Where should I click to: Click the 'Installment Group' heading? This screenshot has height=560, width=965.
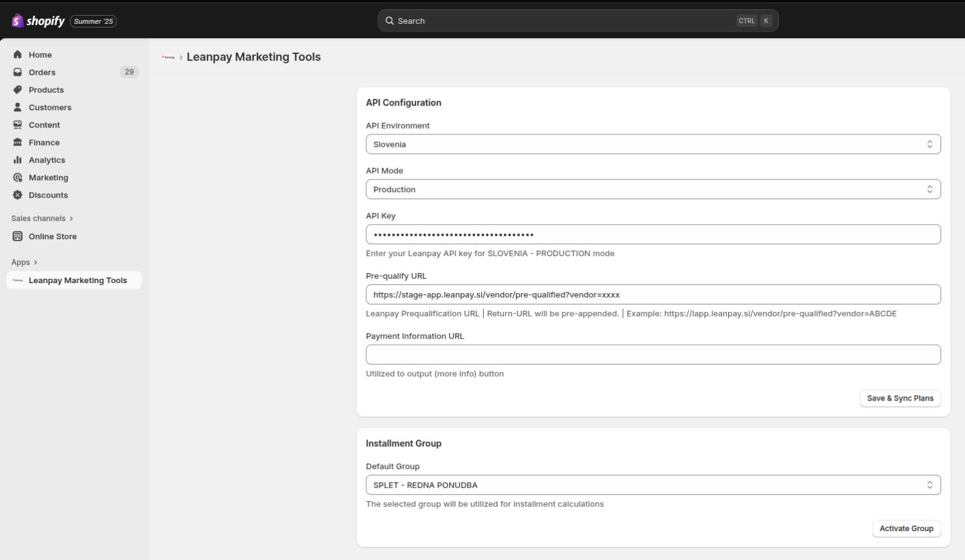[x=404, y=444]
